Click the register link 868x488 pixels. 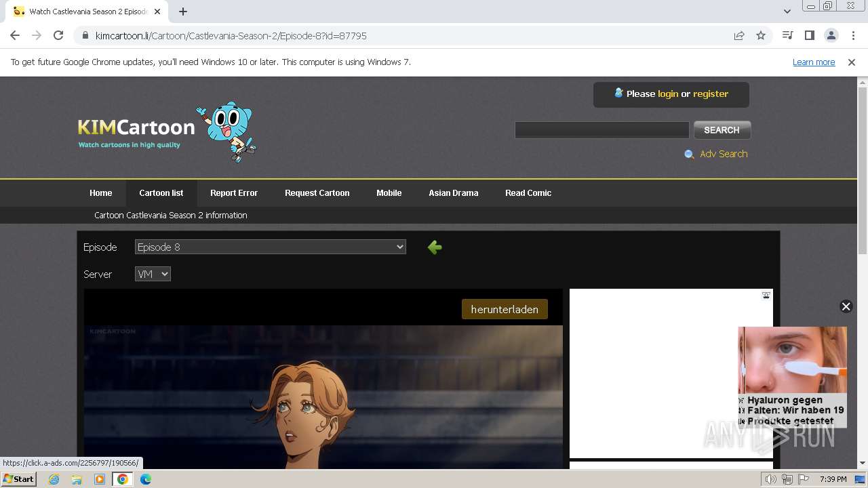point(711,94)
